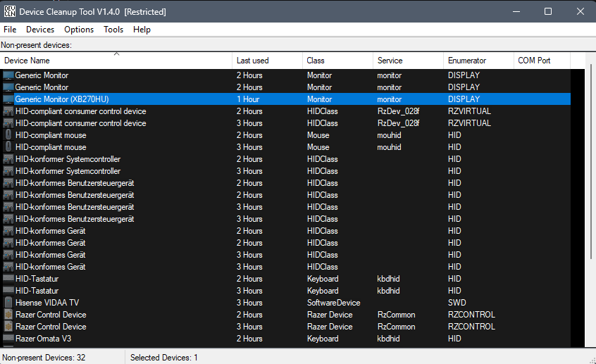Select 'HID-konformer Systemcontroller' name in 2 Hours row
This screenshot has width=596, height=364.
(x=68, y=159)
